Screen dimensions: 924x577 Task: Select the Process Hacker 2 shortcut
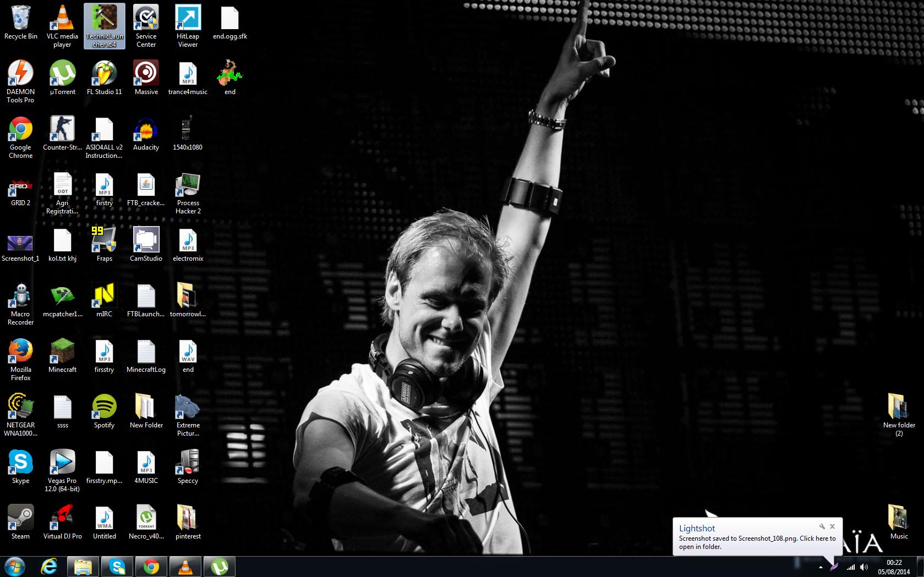click(x=188, y=194)
